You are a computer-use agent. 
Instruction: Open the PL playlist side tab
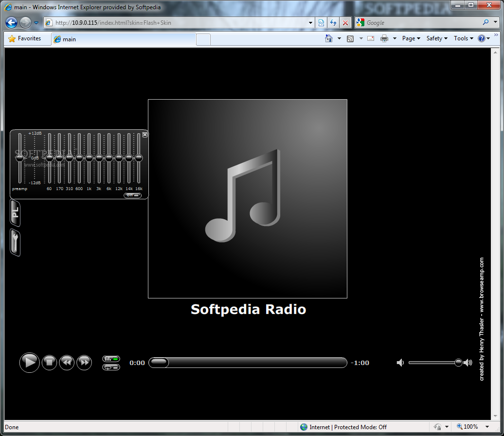point(15,213)
